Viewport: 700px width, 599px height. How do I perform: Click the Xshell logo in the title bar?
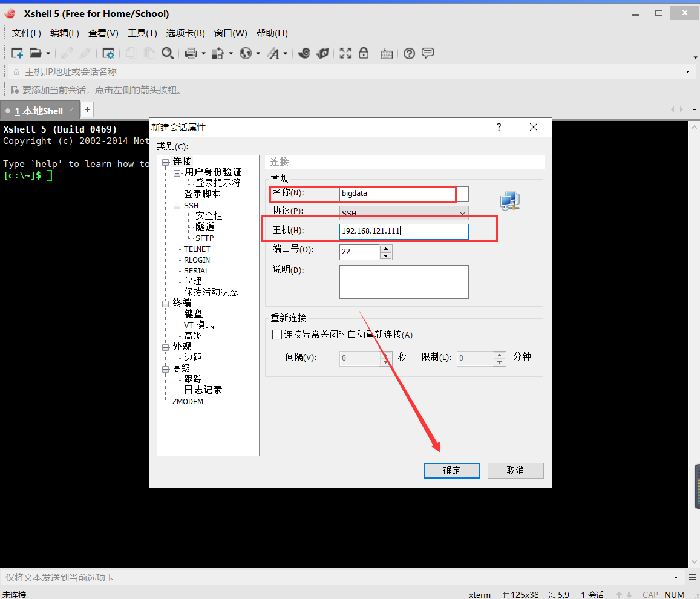(x=10, y=13)
